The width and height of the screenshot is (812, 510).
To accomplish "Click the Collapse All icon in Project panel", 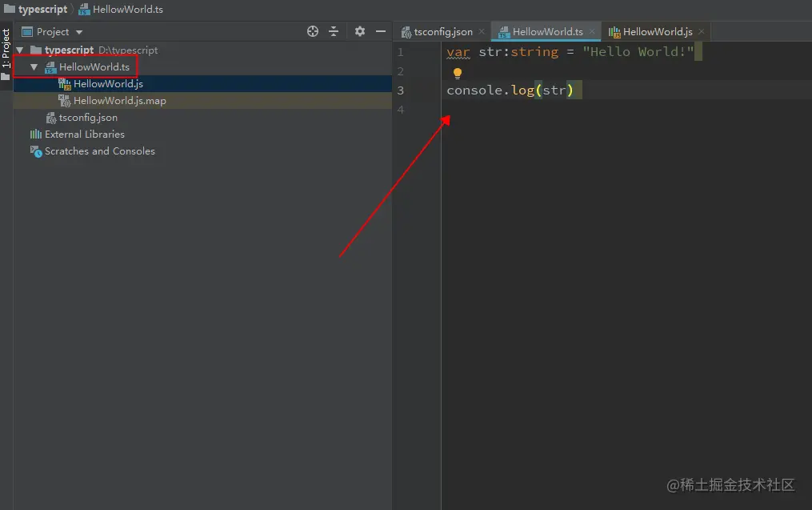I will point(334,31).
